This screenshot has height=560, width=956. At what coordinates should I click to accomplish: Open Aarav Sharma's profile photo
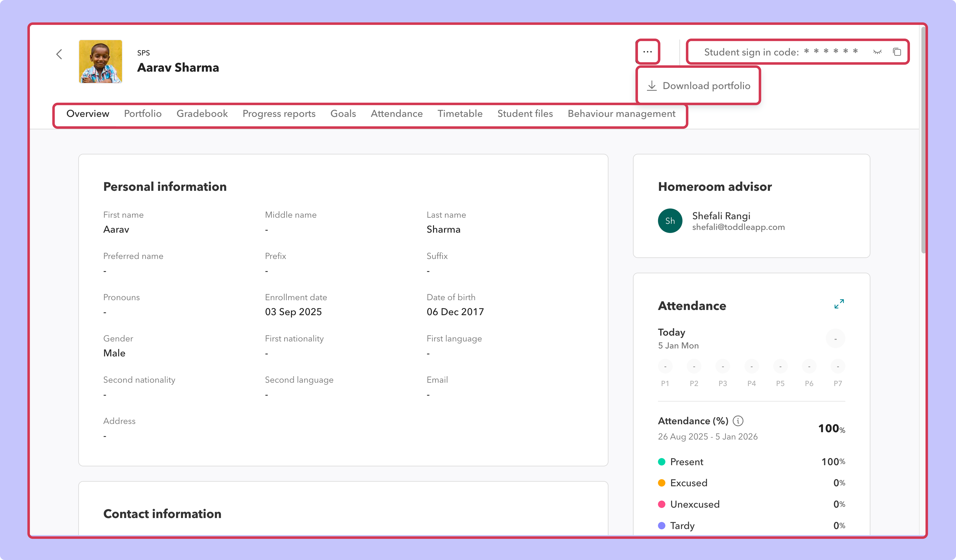[x=101, y=61]
